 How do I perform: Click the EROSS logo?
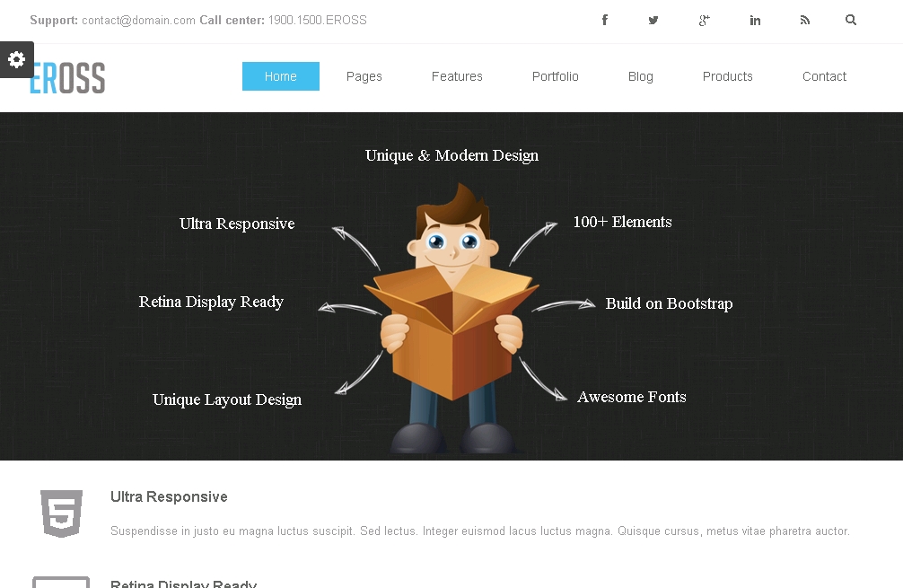[x=67, y=78]
